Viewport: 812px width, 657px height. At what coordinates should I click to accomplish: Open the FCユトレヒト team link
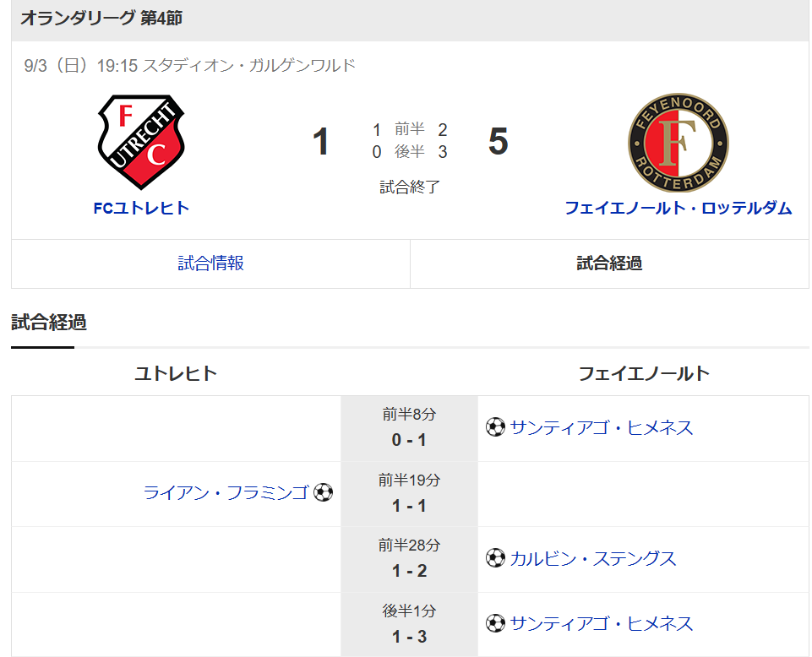click(141, 208)
